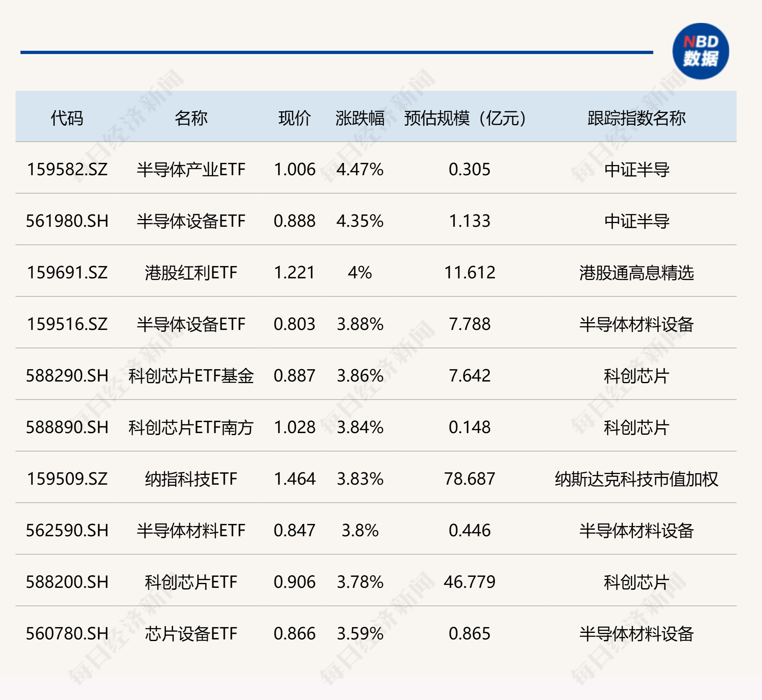This screenshot has width=762, height=700.
Task: Click the 代码 column header
Action: point(67,118)
